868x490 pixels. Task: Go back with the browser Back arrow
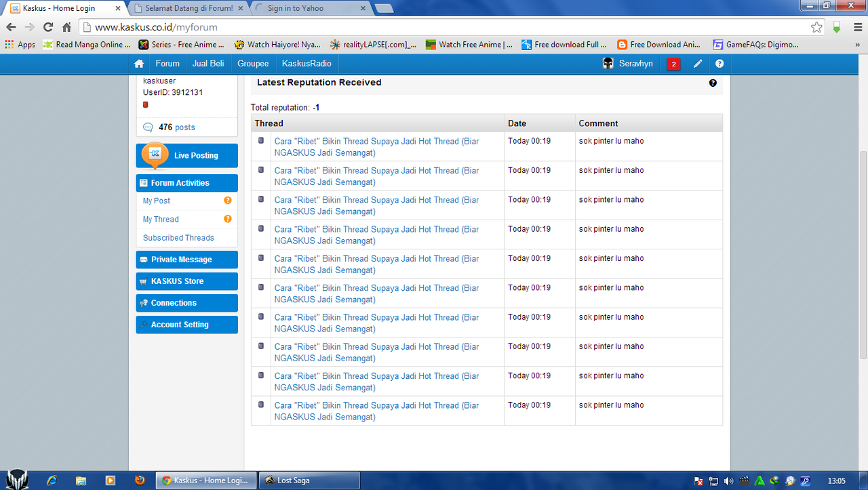click(x=11, y=27)
